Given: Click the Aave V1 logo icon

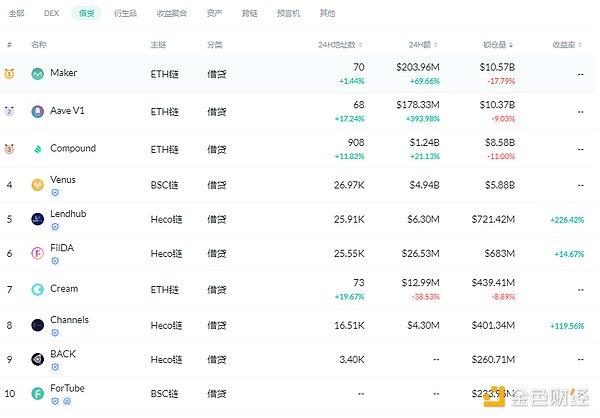Looking at the screenshot, I should [x=38, y=112].
